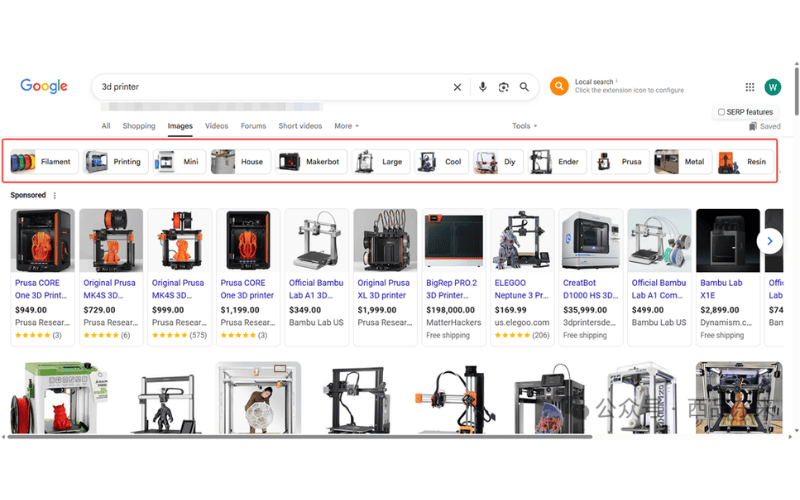Open the Official Bambu Lab A1 $349.00 link

(x=316, y=289)
